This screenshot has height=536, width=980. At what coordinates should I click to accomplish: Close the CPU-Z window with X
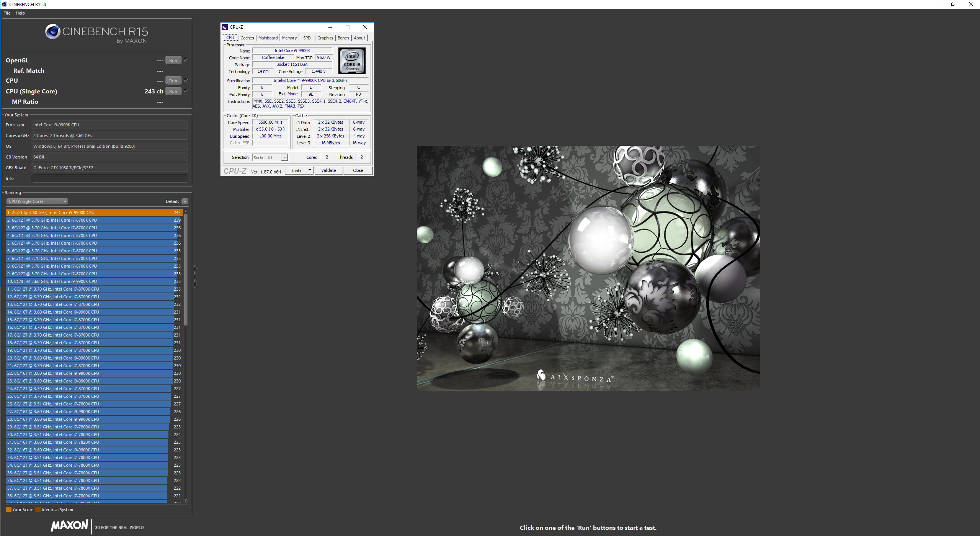(365, 27)
